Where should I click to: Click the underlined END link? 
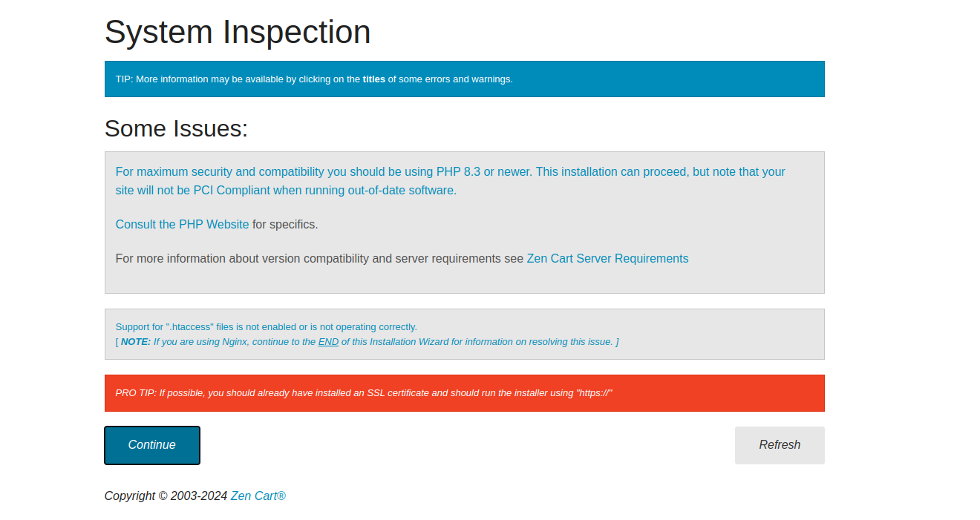328,341
